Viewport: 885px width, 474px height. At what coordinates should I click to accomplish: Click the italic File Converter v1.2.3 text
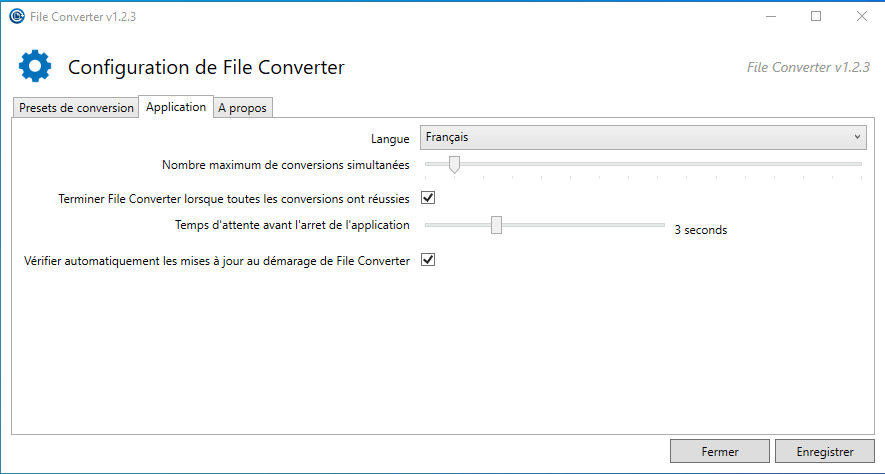pos(808,67)
